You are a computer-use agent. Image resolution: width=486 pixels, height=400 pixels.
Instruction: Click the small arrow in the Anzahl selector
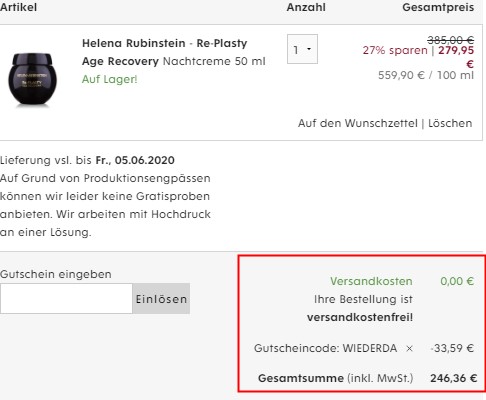[x=309, y=49]
